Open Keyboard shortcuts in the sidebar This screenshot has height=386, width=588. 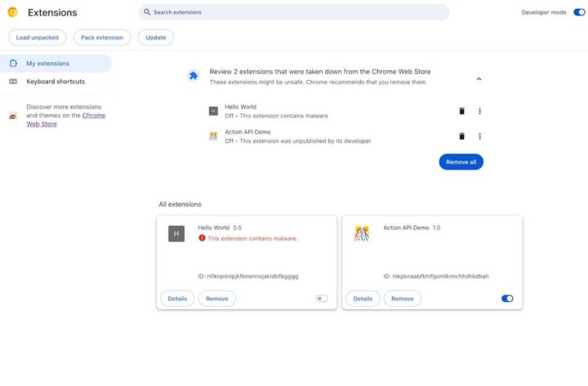tap(56, 82)
